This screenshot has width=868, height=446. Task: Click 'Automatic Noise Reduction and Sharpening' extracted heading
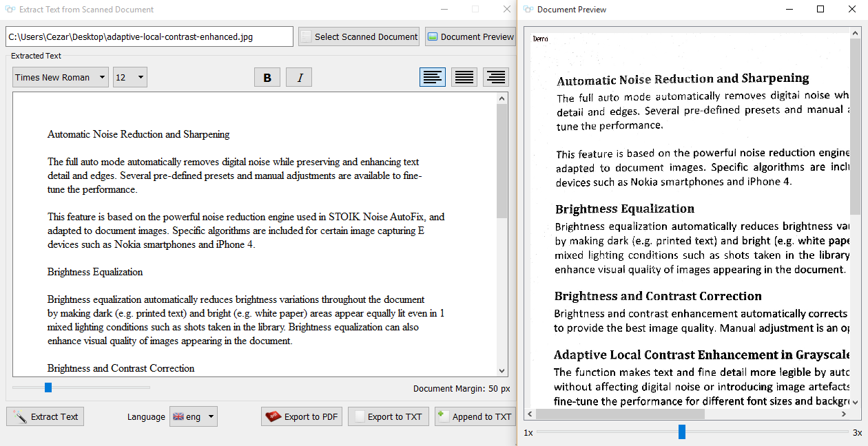coord(138,134)
